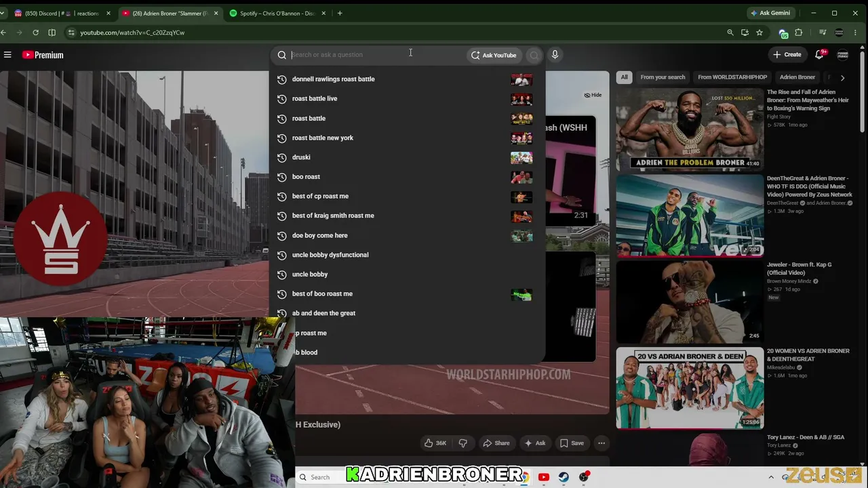Image resolution: width=868 pixels, height=488 pixels.
Task: Choose suggestion uncle bobby dysfunctional
Action: click(x=407, y=255)
